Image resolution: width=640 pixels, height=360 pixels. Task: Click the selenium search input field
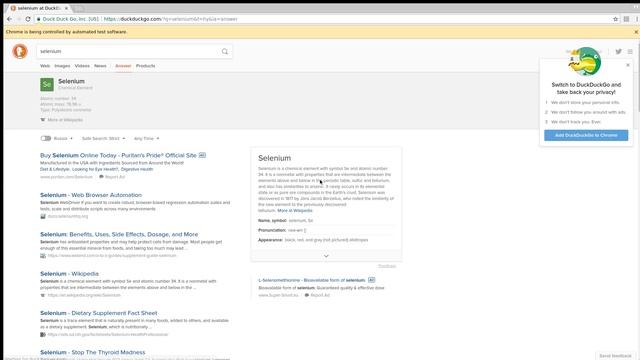(x=129, y=51)
